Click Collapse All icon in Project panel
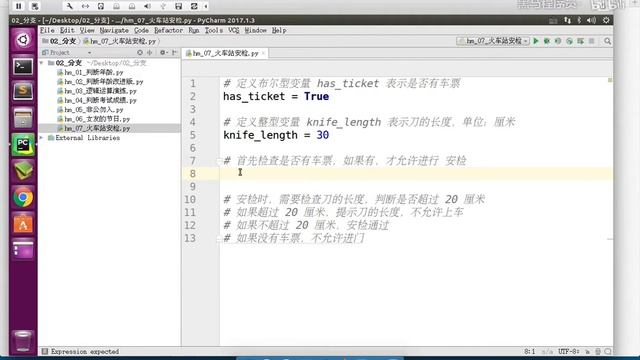Viewport: 640px width, 360px height. [150, 53]
